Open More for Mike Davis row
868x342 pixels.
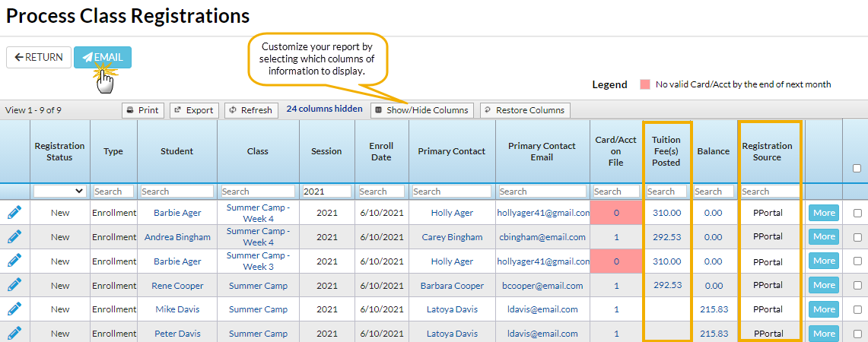[824, 309]
